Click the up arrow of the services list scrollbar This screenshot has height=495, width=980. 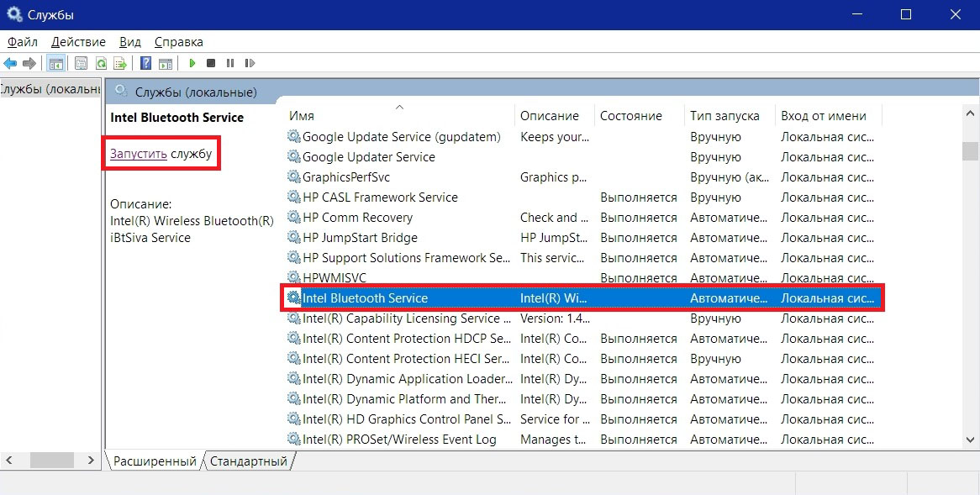pyautogui.click(x=970, y=113)
